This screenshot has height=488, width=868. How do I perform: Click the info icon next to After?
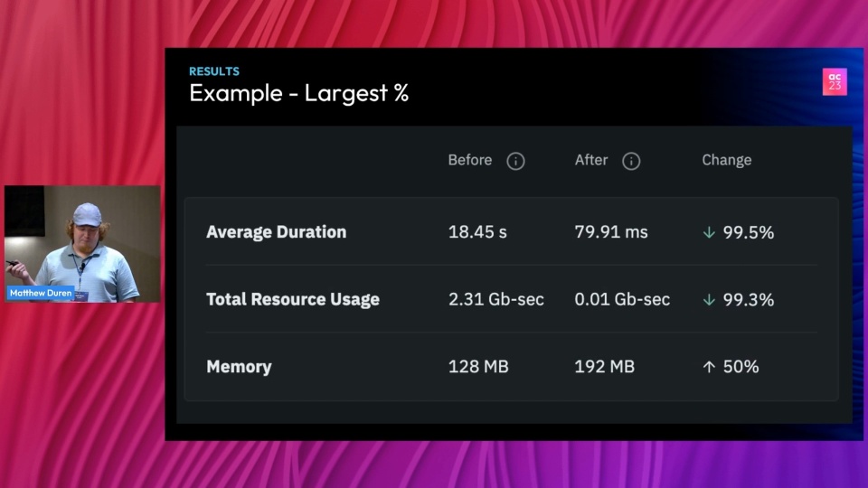coord(631,161)
